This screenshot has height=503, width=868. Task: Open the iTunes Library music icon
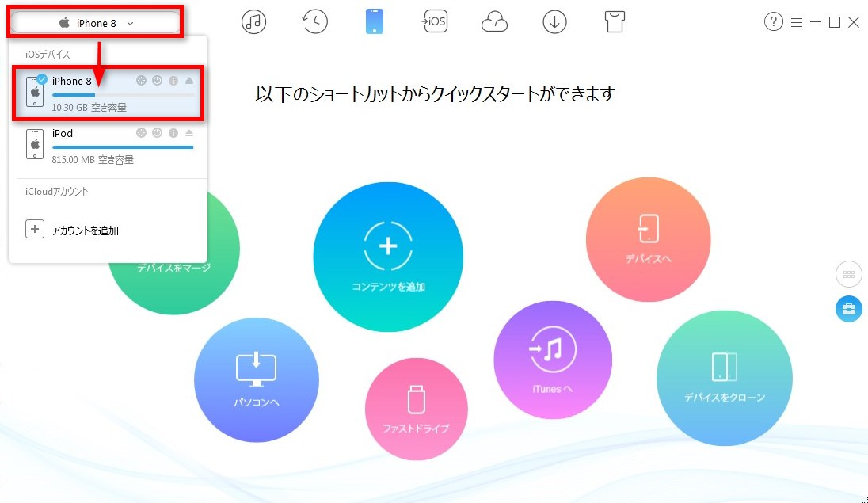[x=253, y=22]
